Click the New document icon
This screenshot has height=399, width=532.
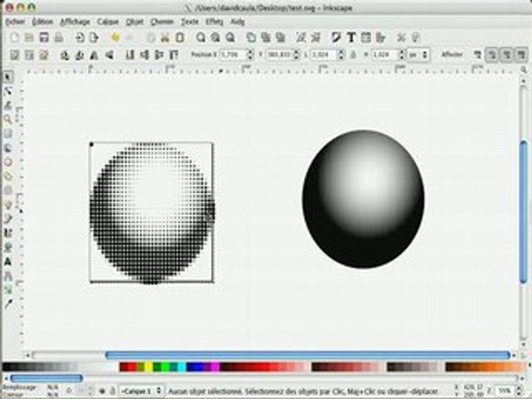tap(14, 37)
